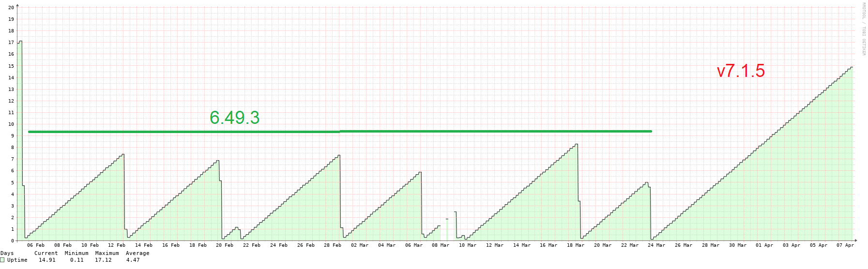Click the 26 Feb date label
868x269 pixels.
click(306, 245)
